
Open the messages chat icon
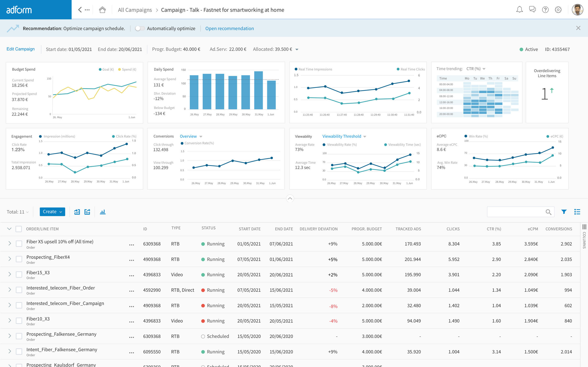pyautogui.click(x=532, y=10)
